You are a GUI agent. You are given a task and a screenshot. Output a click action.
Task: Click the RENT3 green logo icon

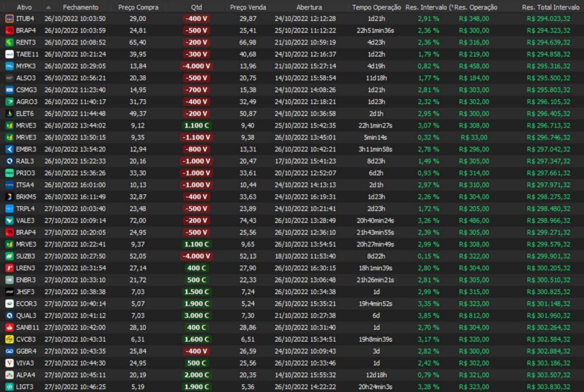pos(9,42)
